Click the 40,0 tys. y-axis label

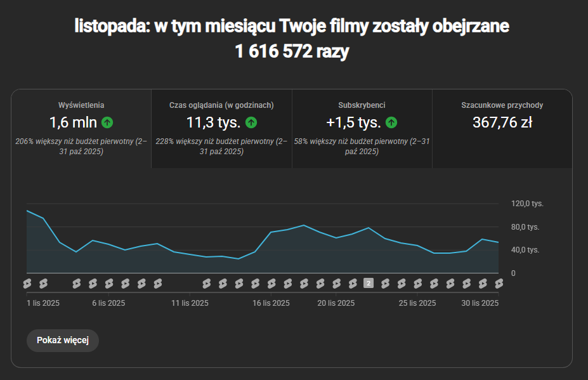point(525,250)
